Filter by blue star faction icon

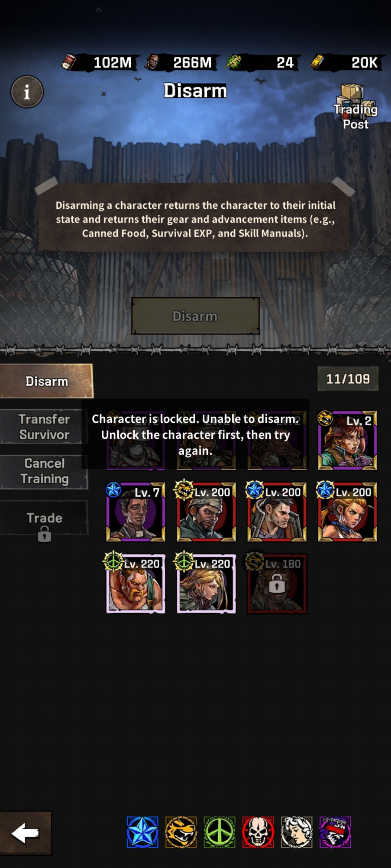(143, 832)
